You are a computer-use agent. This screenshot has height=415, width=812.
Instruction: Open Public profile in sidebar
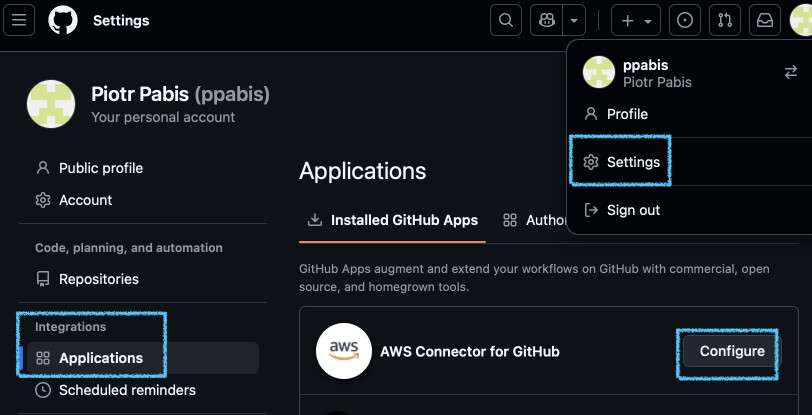(100, 168)
